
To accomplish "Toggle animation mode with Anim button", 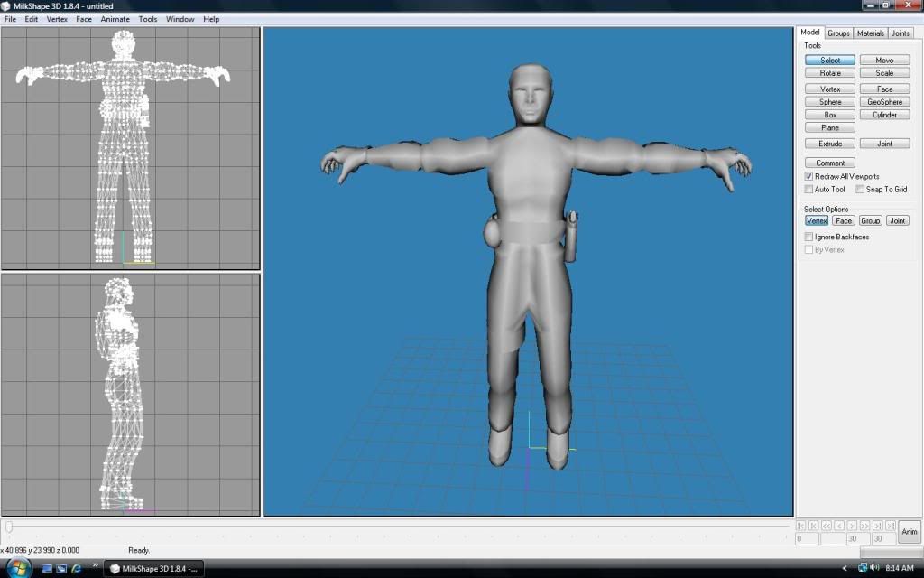I will click(910, 531).
